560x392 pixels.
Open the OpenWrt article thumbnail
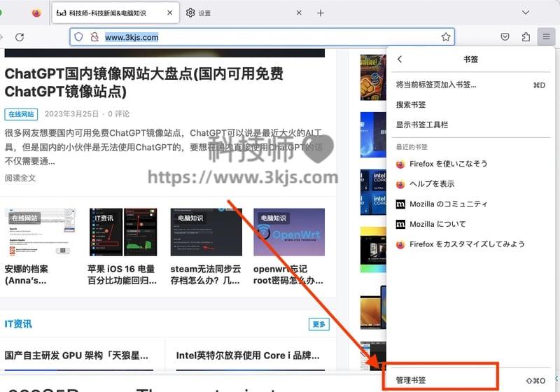point(289,232)
